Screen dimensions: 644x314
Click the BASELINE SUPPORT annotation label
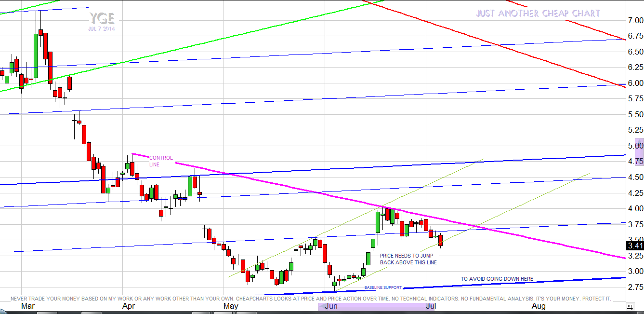[383, 287]
